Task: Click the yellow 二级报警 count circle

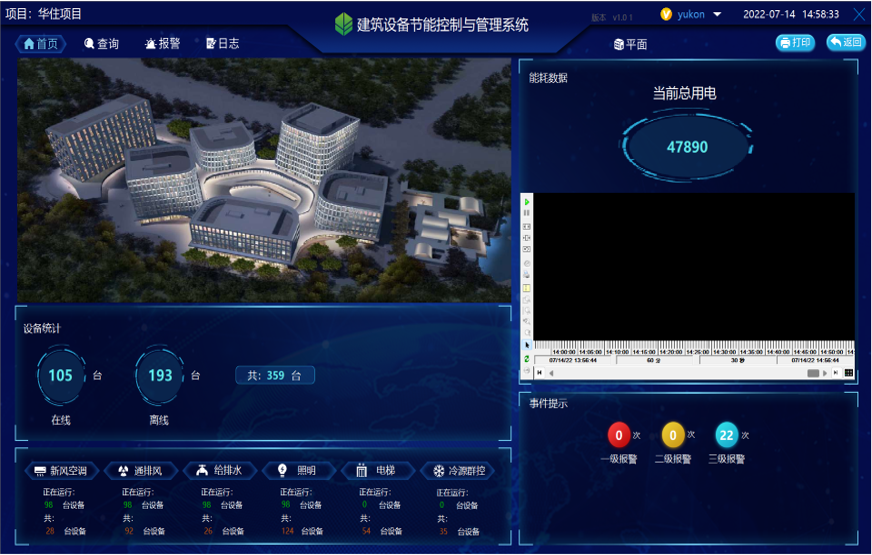Action: pos(672,435)
